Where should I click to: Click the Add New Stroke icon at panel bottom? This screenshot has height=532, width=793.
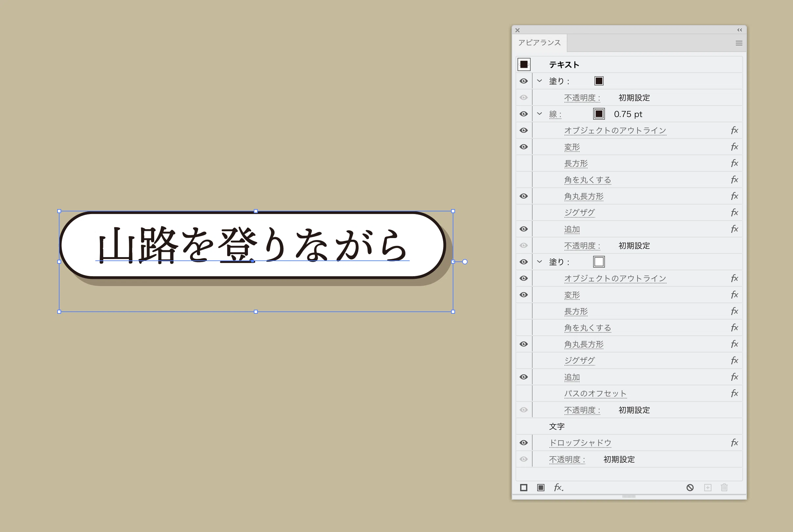coord(524,488)
